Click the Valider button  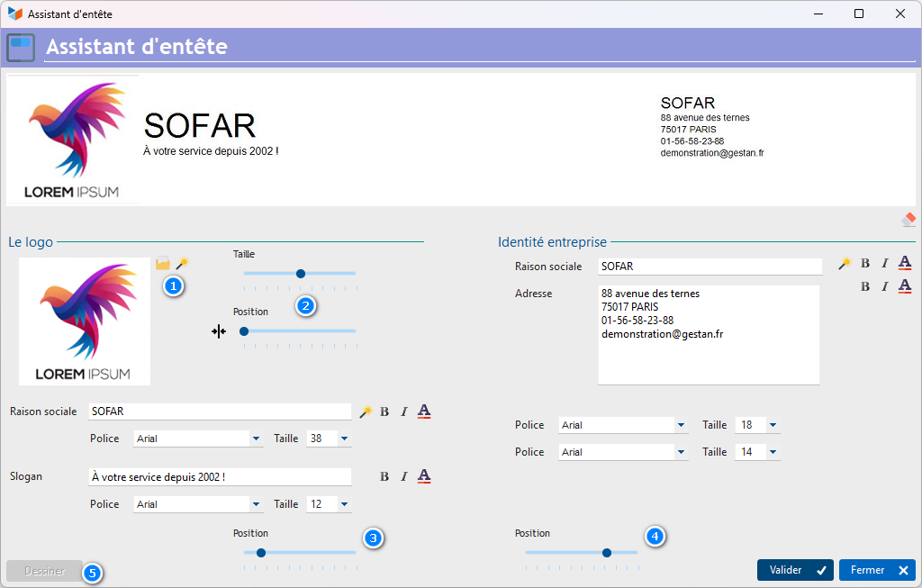[x=795, y=570]
